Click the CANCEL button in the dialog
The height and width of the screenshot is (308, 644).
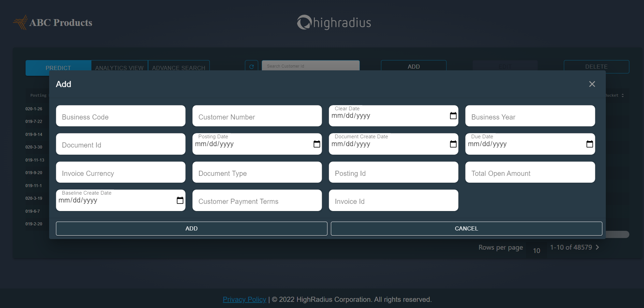(x=466, y=228)
